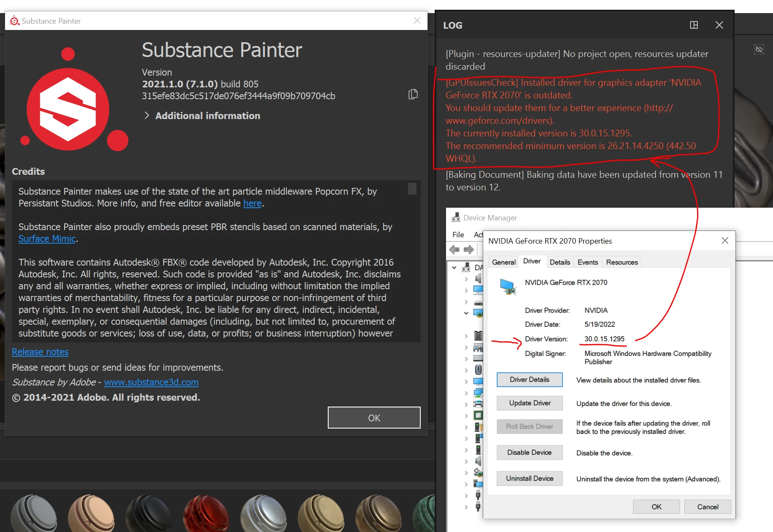Select the root computer node icon in Device Manager
Viewport: 773px width, 532px height.
tap(466, 267)
